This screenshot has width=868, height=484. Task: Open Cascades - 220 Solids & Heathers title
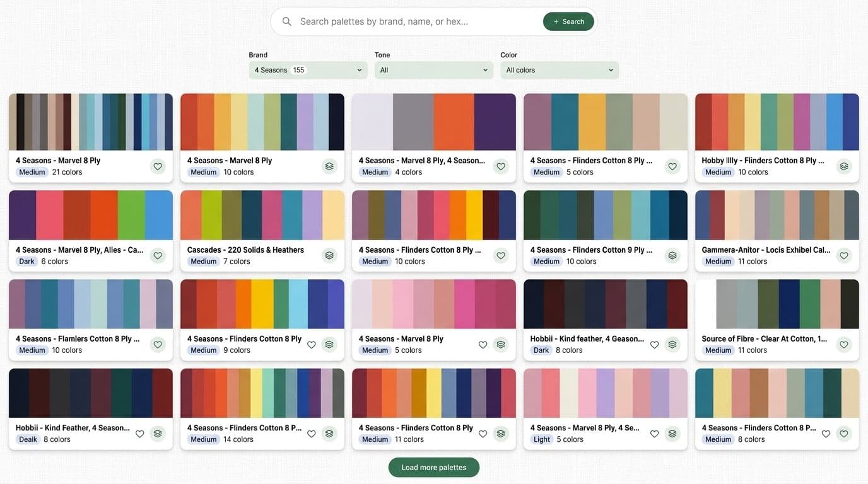tap(245, 250)
